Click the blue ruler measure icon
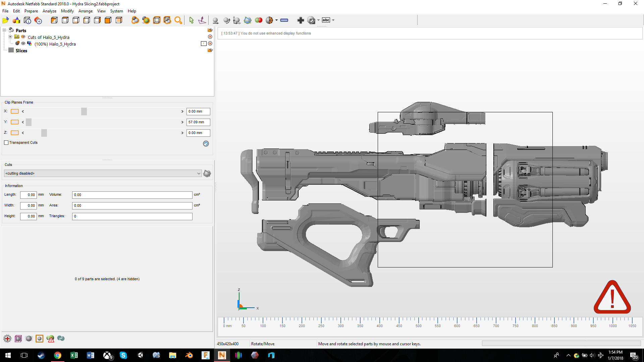Viewport: 644px width, 362px height. point(284,20)
